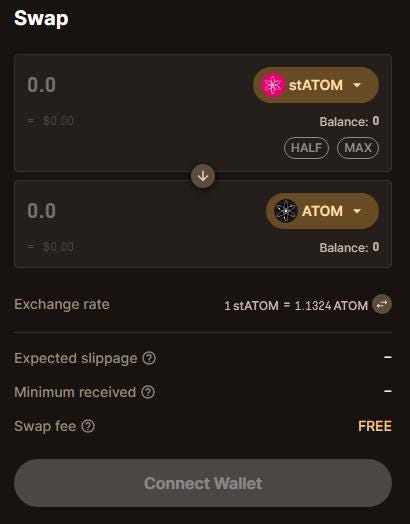The height and width of the screenshot is (524, 410).
Task: Click the exchange rate text 1 stATOM = 1.1324 ATOM
Action: pyautogui.click(x=296, y=305)
